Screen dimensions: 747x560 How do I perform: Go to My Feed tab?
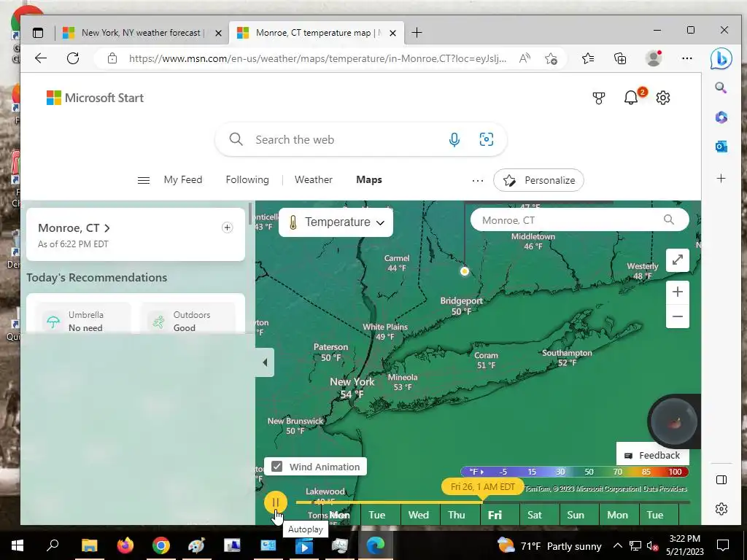pos(183,179)
